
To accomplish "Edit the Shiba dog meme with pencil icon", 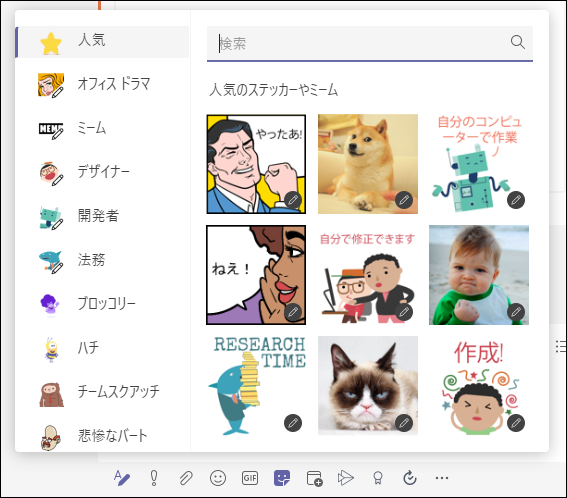I will tap(404, 200).
